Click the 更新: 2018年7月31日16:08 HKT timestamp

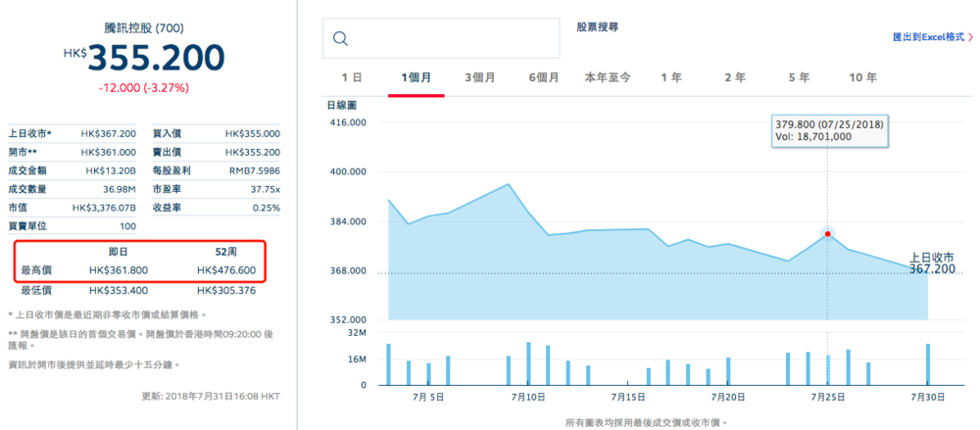tap(212, 396)
